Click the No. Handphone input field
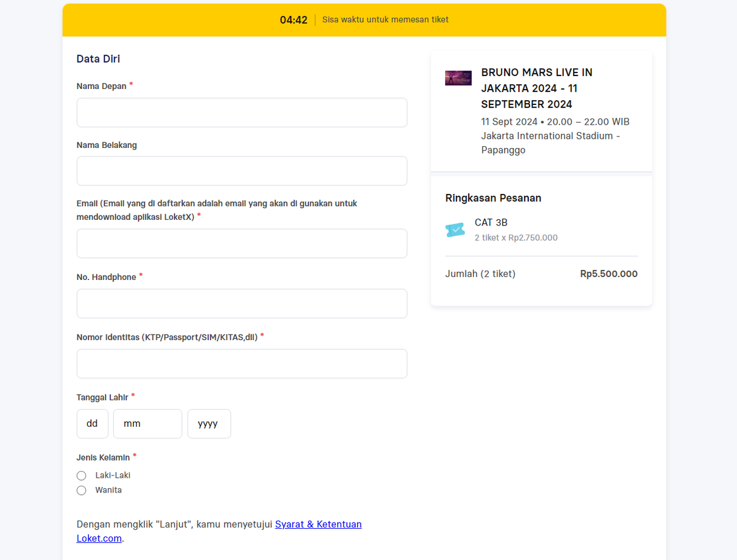 click(242, 303)
